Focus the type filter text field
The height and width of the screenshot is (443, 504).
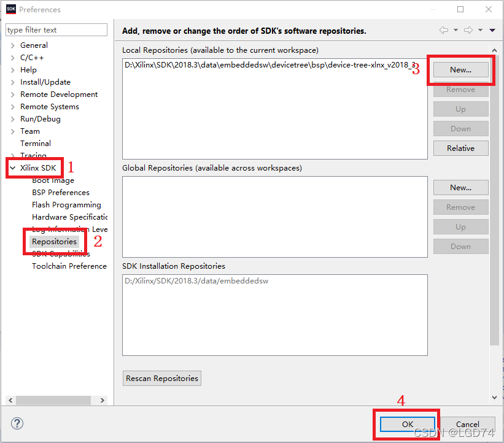click(x=56, y=29)
